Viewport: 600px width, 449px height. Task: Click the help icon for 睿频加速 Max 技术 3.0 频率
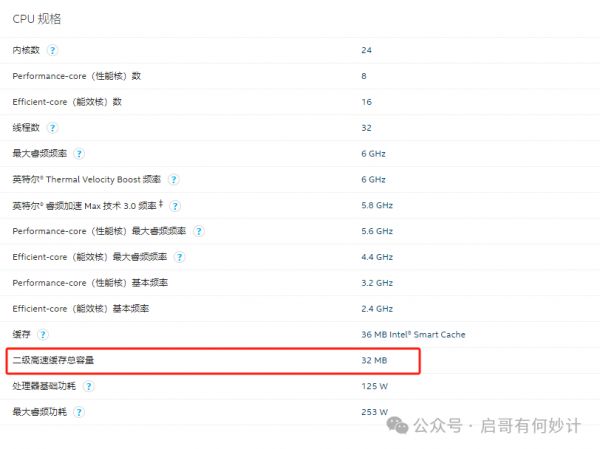(x=175, y=206)
